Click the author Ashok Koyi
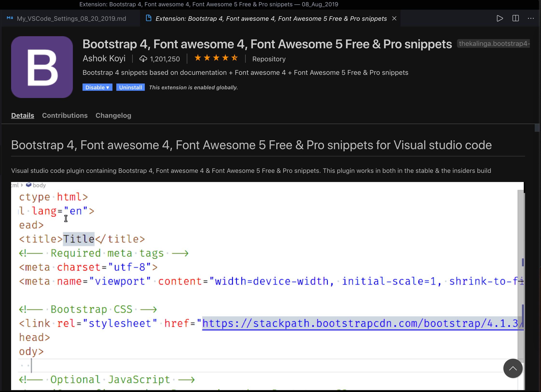541x392 pixels. coord(104,58)
